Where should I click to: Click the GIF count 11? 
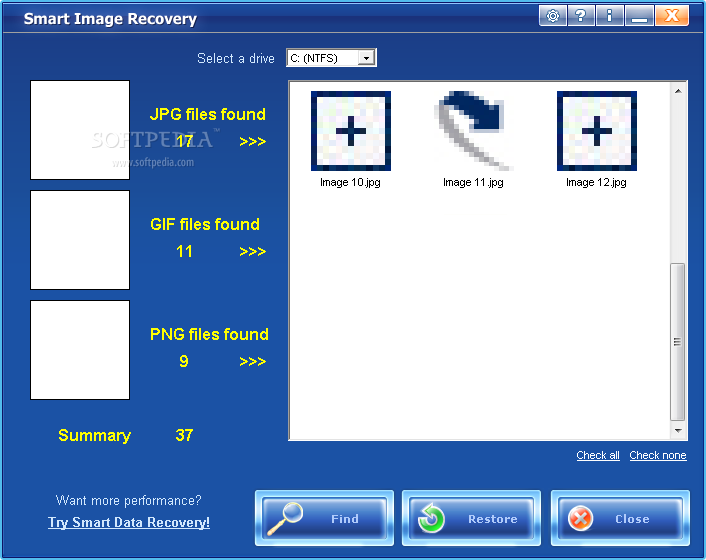click(184, 251)
